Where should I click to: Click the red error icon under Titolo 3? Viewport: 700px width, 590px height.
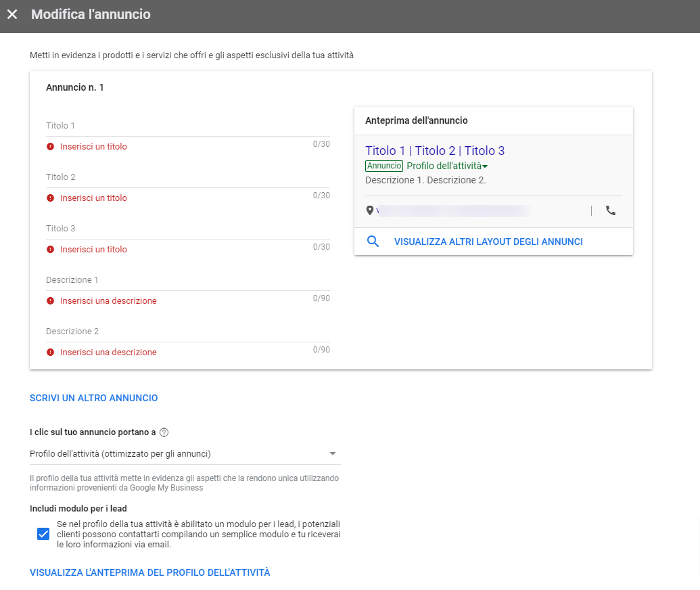pos(51,249)
